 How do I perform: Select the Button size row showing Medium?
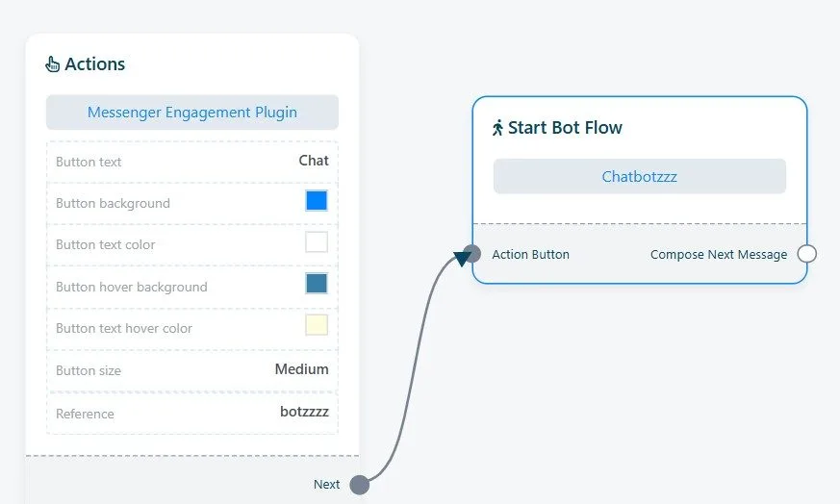(x=192, y=370)
